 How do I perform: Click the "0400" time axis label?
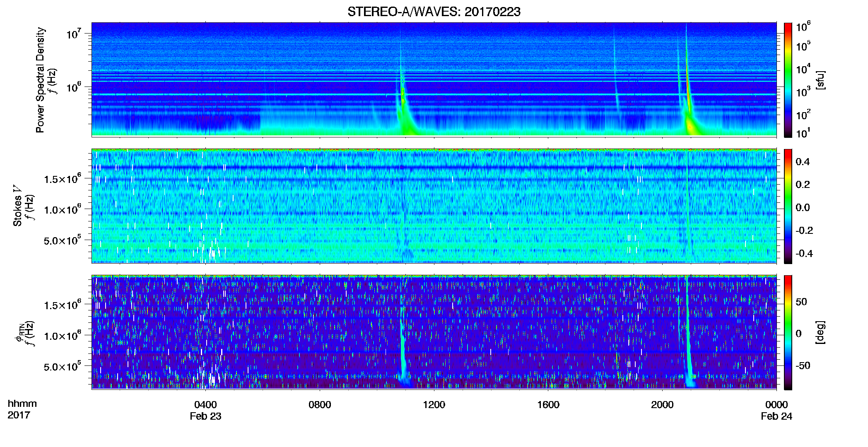tap(205, 404)
